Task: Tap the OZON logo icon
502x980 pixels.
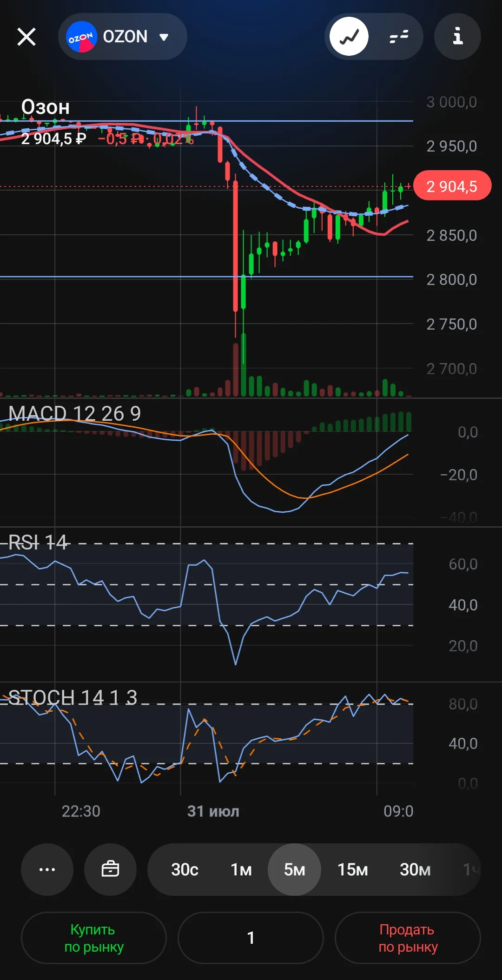Action: click(82, 37)
